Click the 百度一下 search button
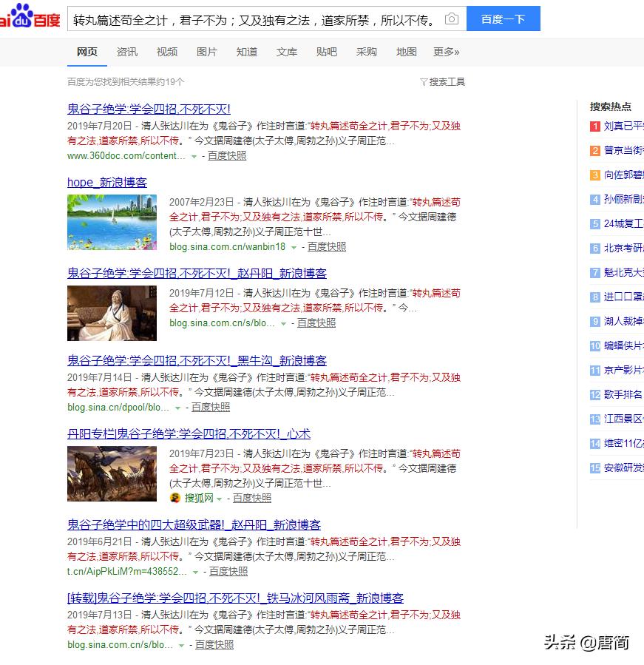Image resolution: width=644 pixels, height=665 pixels. tap(504, 18)
